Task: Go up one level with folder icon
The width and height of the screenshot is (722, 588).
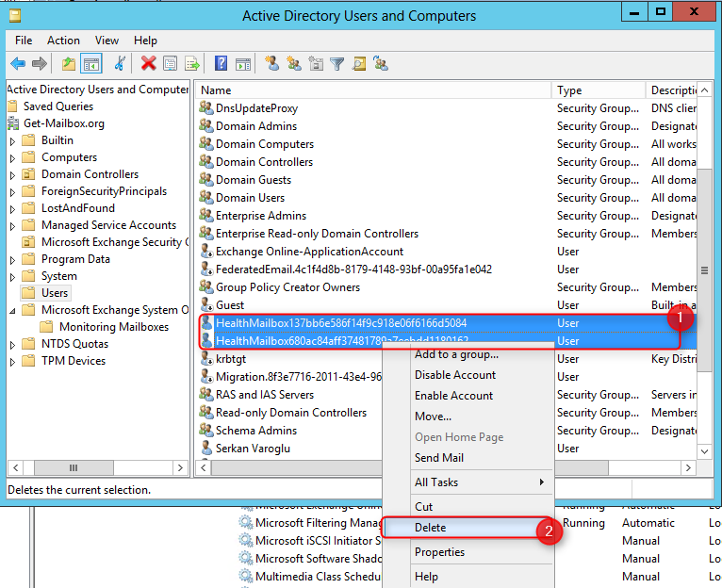Action: [69, 63]
